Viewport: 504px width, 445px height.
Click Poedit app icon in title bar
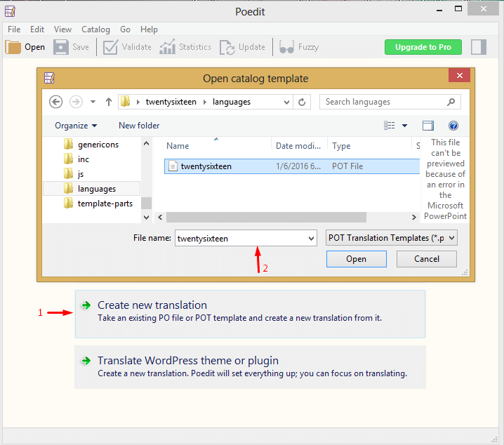coord(10,11)
